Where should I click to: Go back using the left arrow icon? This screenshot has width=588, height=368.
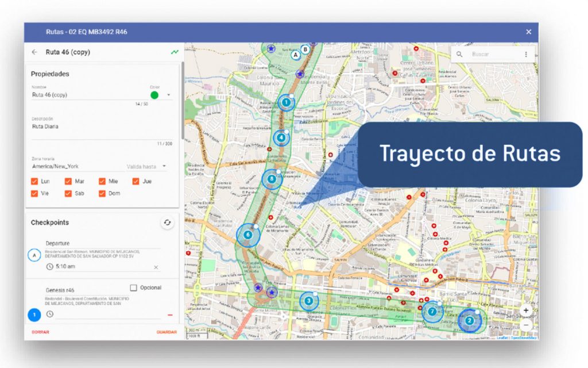coord(34,52)
